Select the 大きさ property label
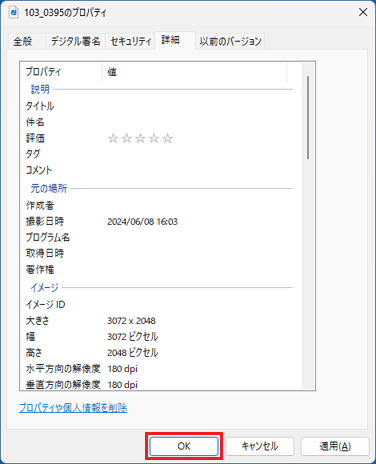The width and height of the screenshot is (376, 464). coord(37,321)
